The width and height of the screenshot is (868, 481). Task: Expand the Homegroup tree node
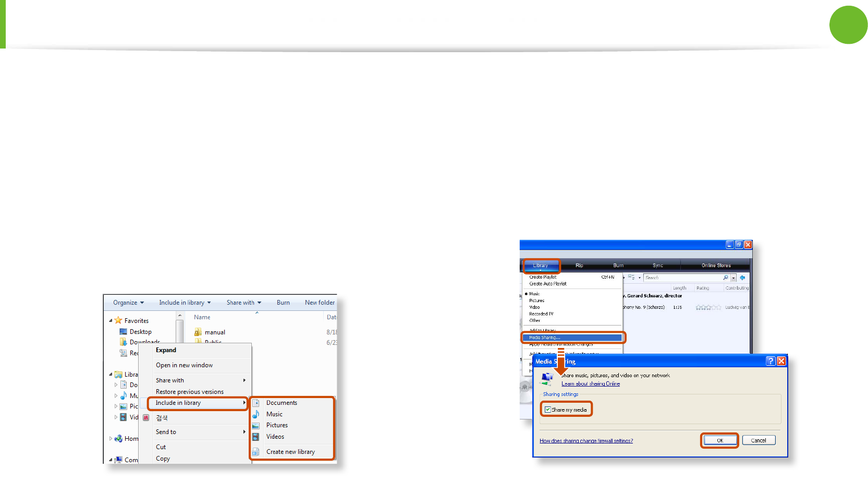tap(111, 439)
